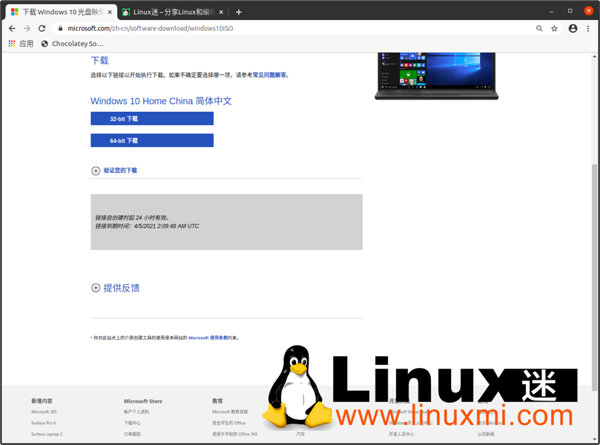Open a new browser tab

(238, 12)
